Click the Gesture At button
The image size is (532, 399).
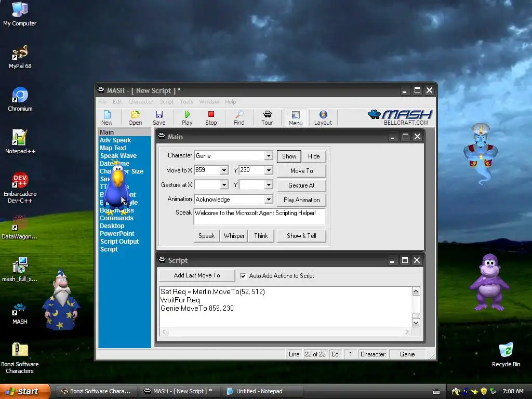[302, 185]
